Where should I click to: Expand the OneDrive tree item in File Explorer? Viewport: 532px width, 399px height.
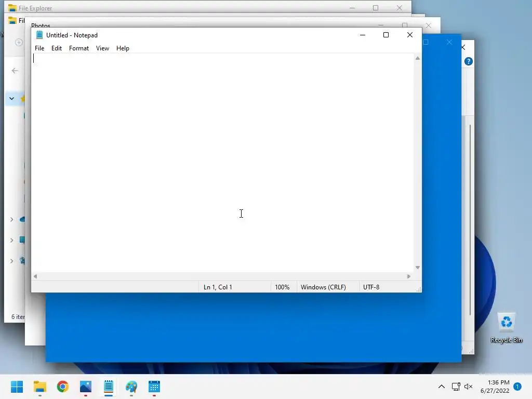tap(11, 220)
